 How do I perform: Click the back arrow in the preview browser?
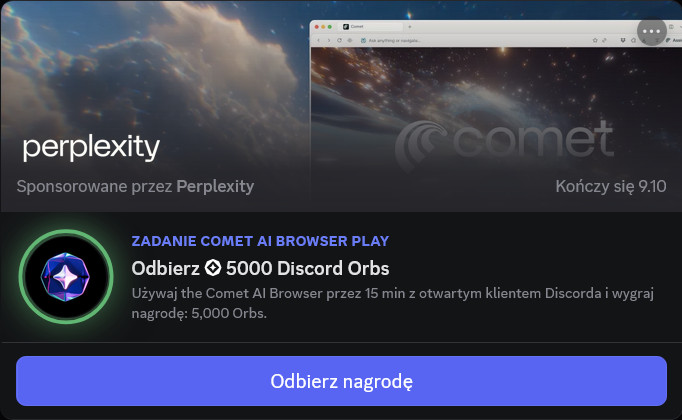coord(318,40)
